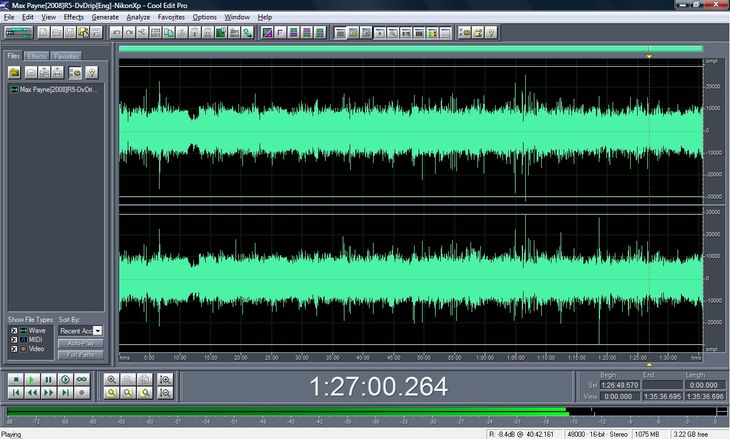Enable Play Looped infinity button
The image size is (730, 439).
(x=82, y=379)
